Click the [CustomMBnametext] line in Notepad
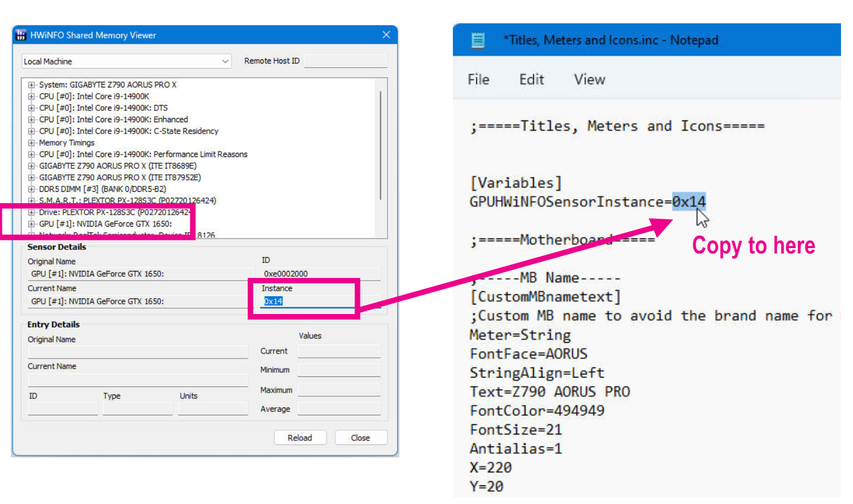The width and height of the screenshot is (853, 504). (x=545, y=297)
